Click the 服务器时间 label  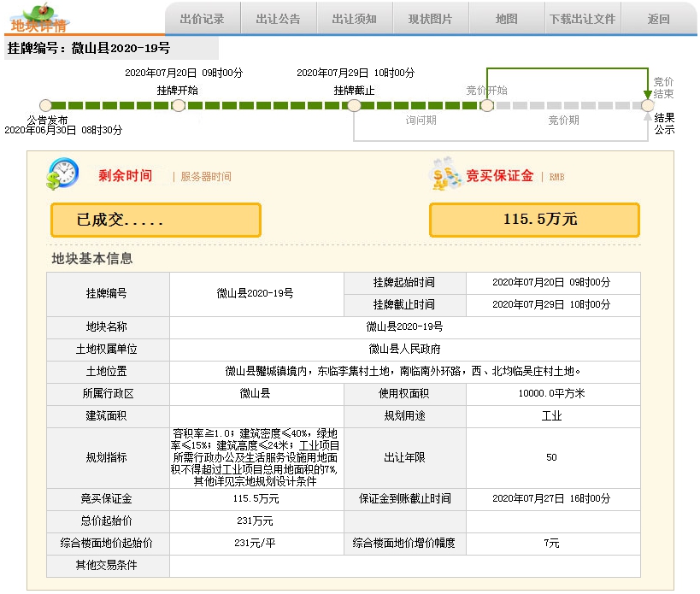(206, 177)
